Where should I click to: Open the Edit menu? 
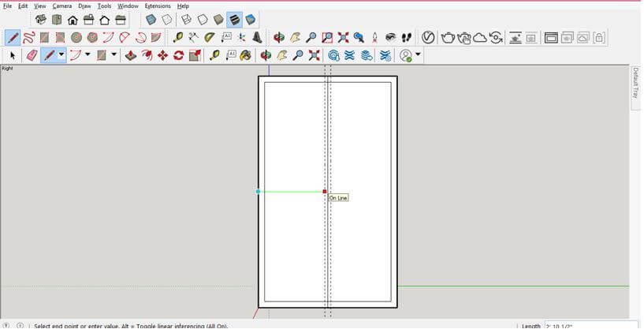(x=23, y=6)
